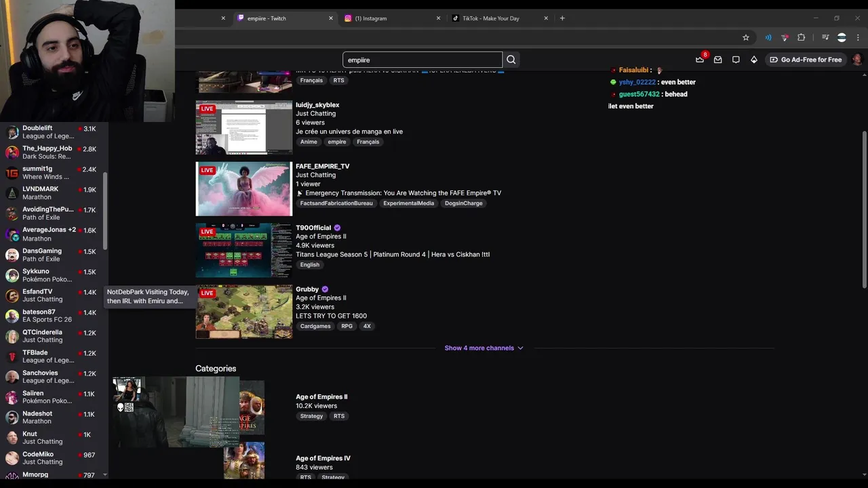868x488 pixels.
Task: Click the Twitch search magnifier button
Action: 511,60
